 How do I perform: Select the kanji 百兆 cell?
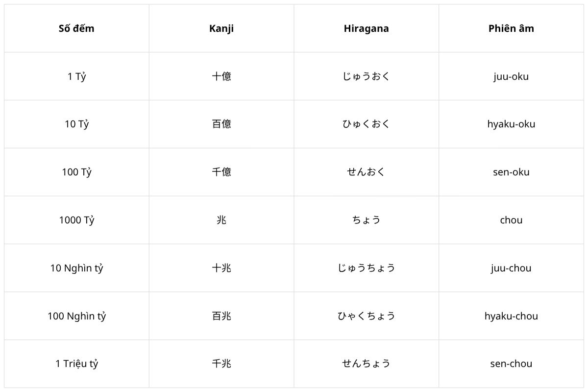221,316
